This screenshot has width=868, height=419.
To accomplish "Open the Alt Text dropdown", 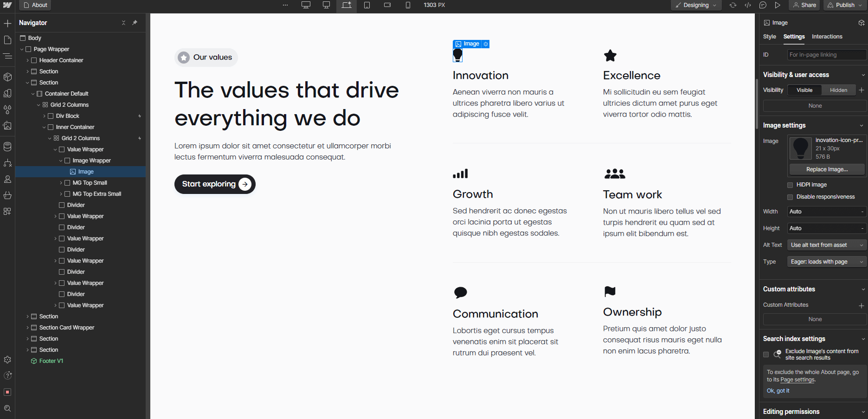I will coord(826,245).
